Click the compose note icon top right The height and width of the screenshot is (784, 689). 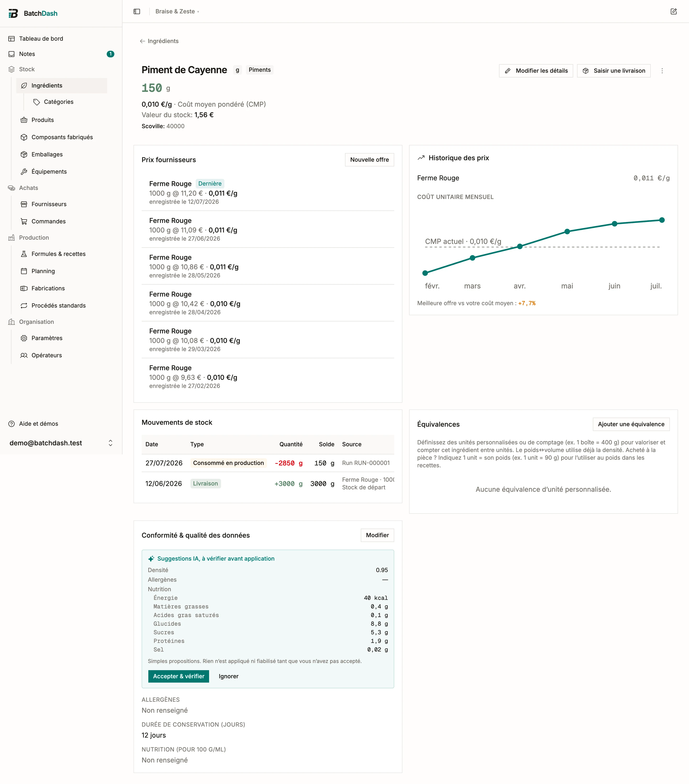tap(674, 11)
